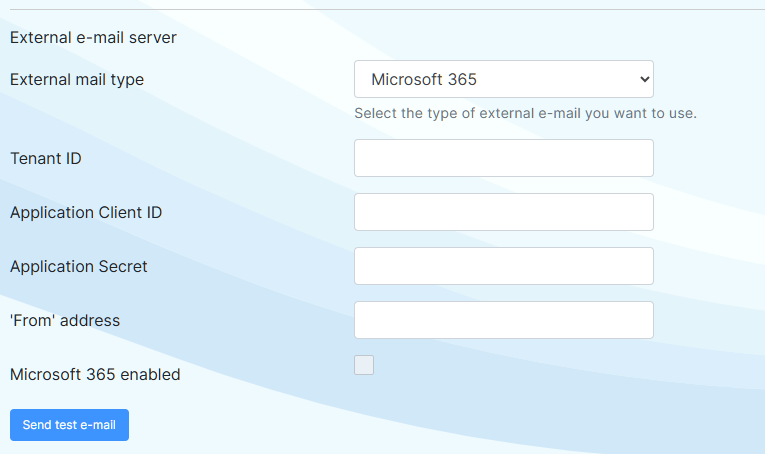This screenshot has height=454, width=765.
Task: Select the 'Microsoft 365' value text in the combo box
Action: (x=423, y=79)
